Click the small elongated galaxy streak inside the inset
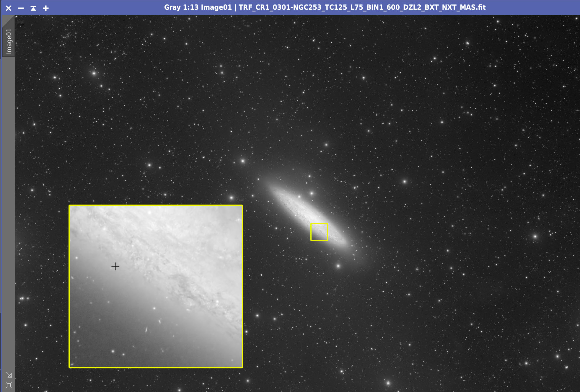The image size is (580, 392). click(146, 329)
